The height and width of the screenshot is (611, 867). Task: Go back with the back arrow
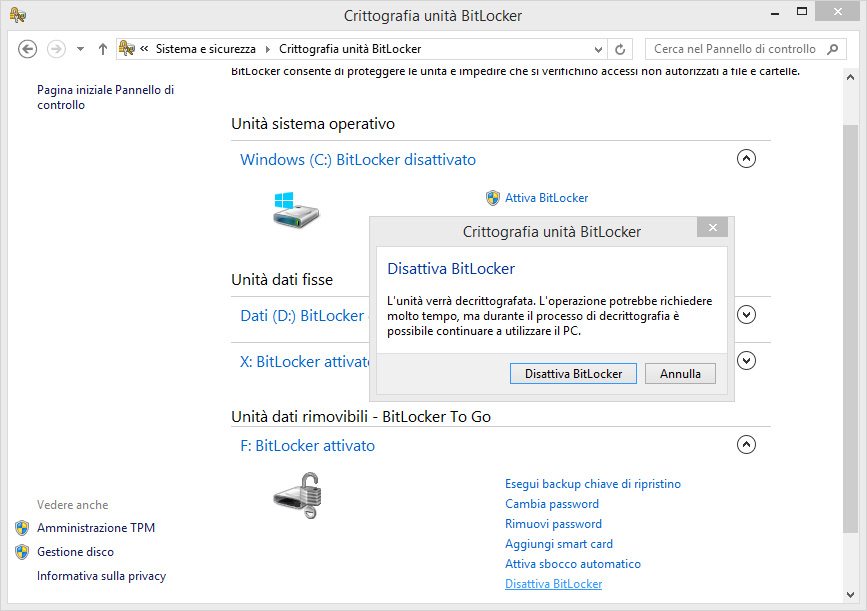(x=28, y=49)
